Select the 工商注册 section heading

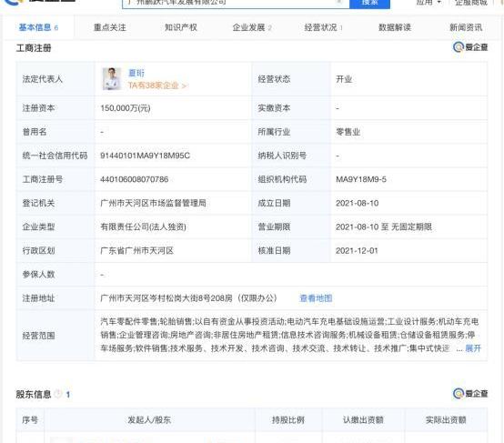34,48
